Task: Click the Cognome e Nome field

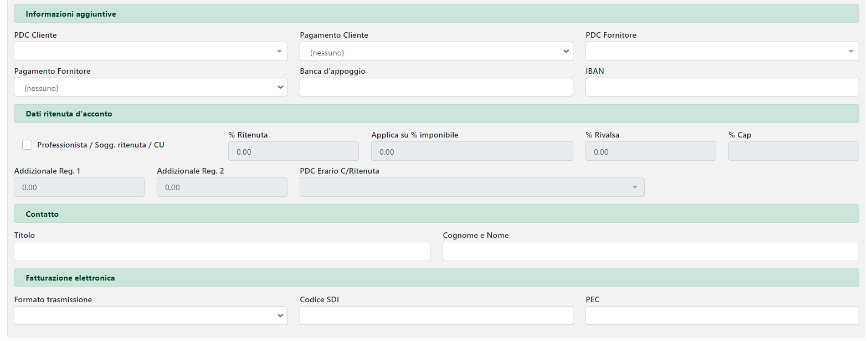Action: pos(650,252)
